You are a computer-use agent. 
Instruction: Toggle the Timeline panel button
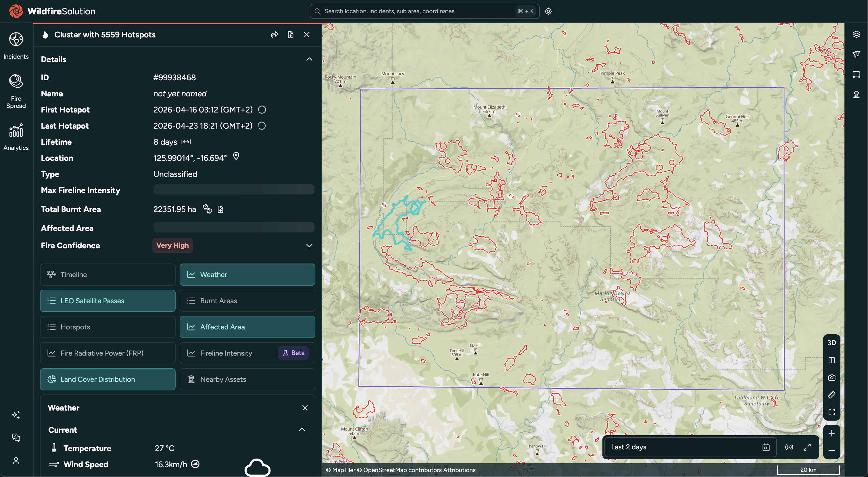[x=107, y=274]
